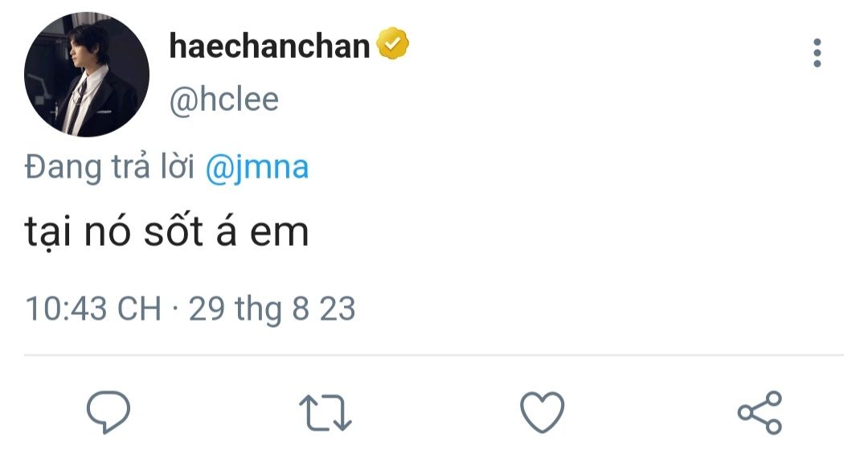This screenshot has width=868, height=470.
Task: Click the "thg 8" month in the date
Action: point(272,309)
